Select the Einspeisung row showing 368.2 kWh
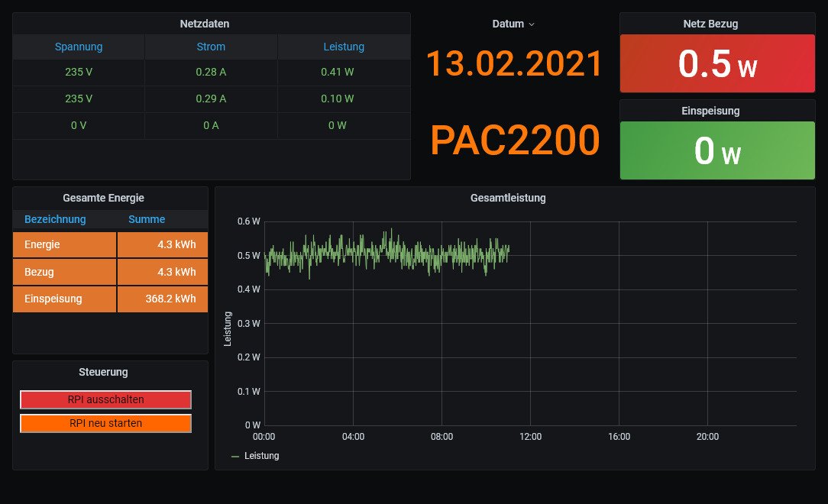Viewport: 828px width, 504px height. coord(110,299)
